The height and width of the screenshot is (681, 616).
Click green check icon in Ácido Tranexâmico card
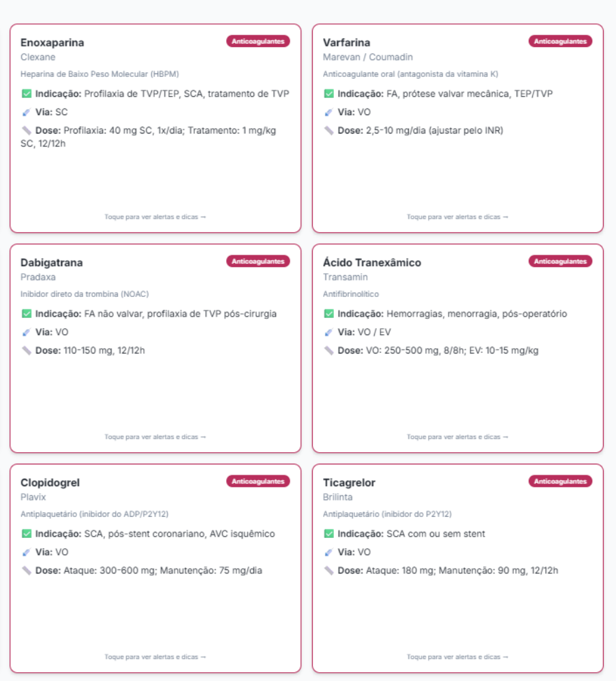329,314
